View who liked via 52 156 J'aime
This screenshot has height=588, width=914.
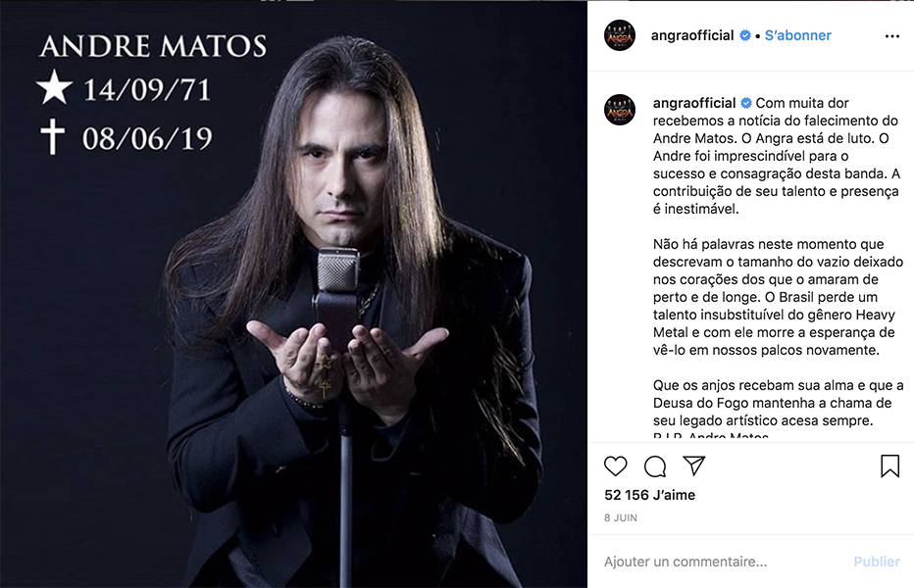649,495
